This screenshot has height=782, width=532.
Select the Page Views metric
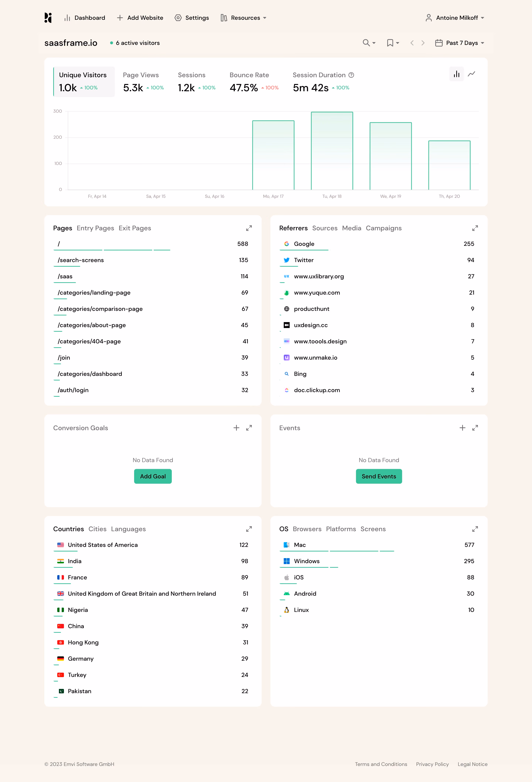click(143, 82)
